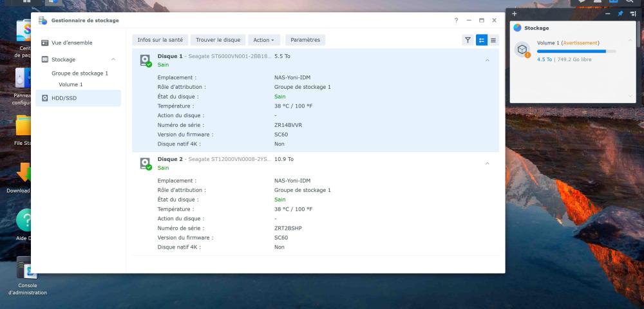Pin the Stockage widget panel
644x309 pixels.
pos(620,14)
